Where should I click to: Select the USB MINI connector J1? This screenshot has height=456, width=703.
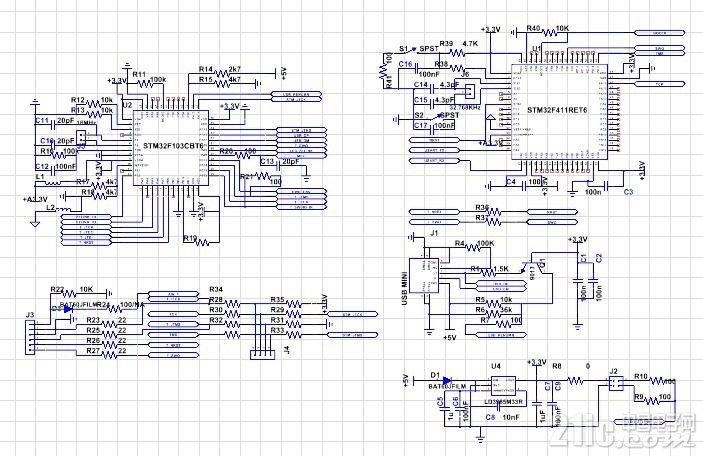pos(424,275)
